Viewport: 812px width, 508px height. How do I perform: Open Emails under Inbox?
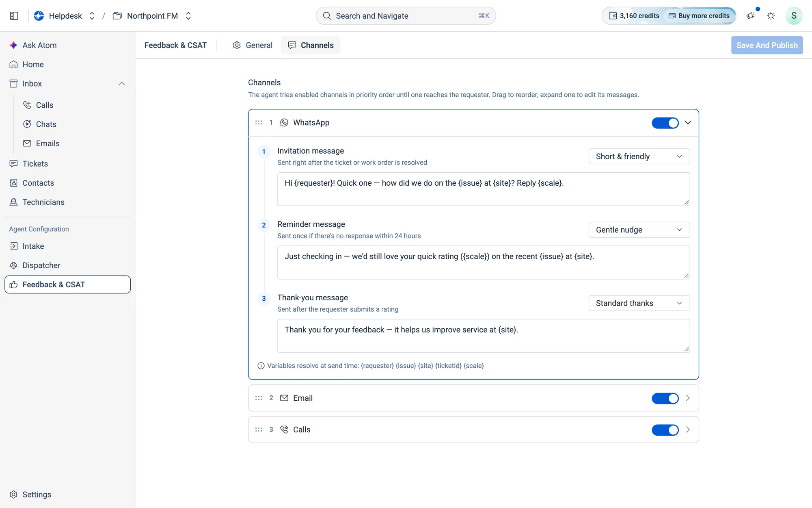tap(74, 143)
